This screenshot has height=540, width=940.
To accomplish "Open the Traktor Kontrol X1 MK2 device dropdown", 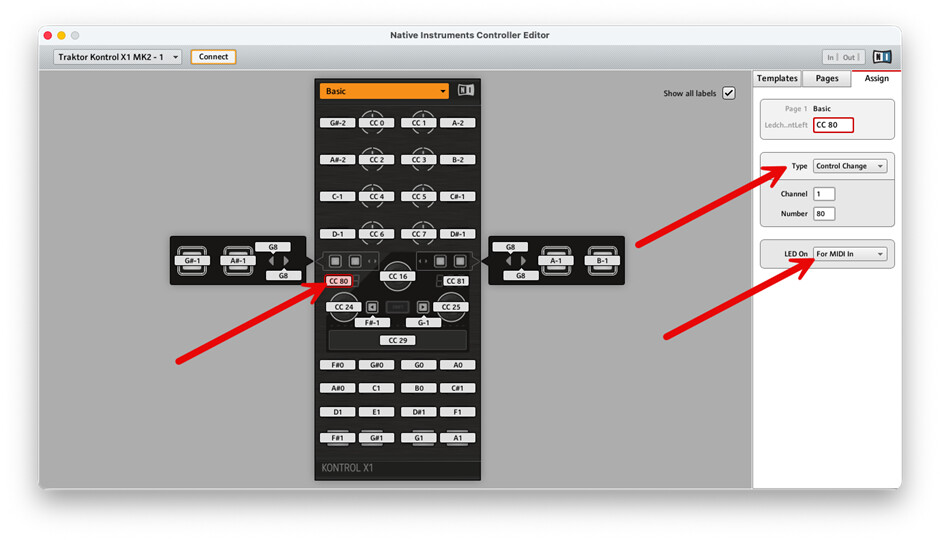I will click(x=118, y=57).
